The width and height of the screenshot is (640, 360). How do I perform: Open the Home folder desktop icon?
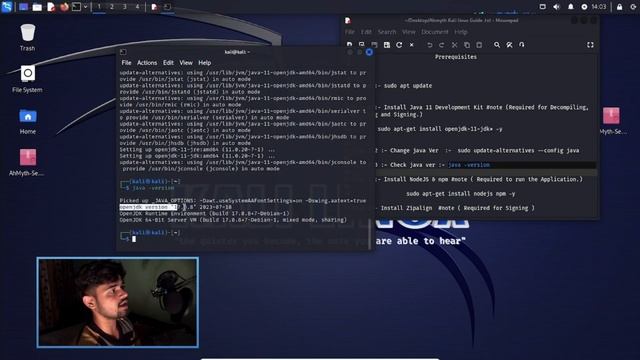pyautogui.click(x=27, y=121)
